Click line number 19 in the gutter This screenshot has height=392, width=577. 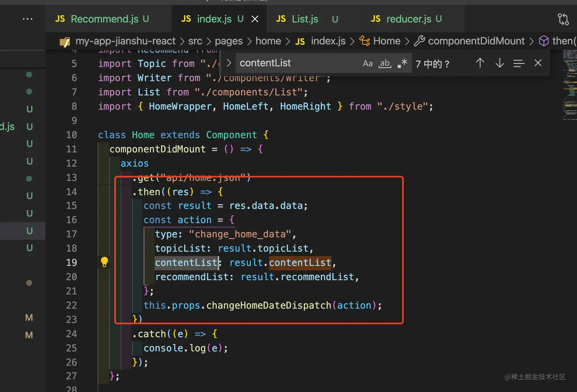coord(71,263)
